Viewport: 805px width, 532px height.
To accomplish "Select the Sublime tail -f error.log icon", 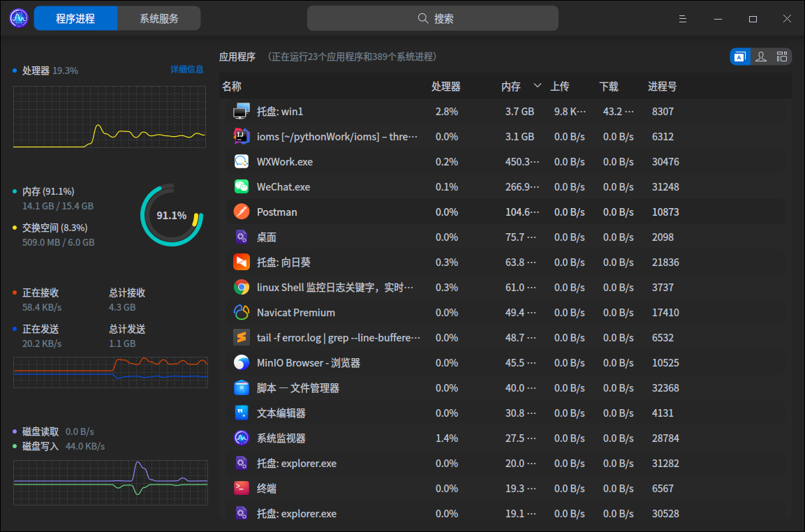I will click(242, 338).
